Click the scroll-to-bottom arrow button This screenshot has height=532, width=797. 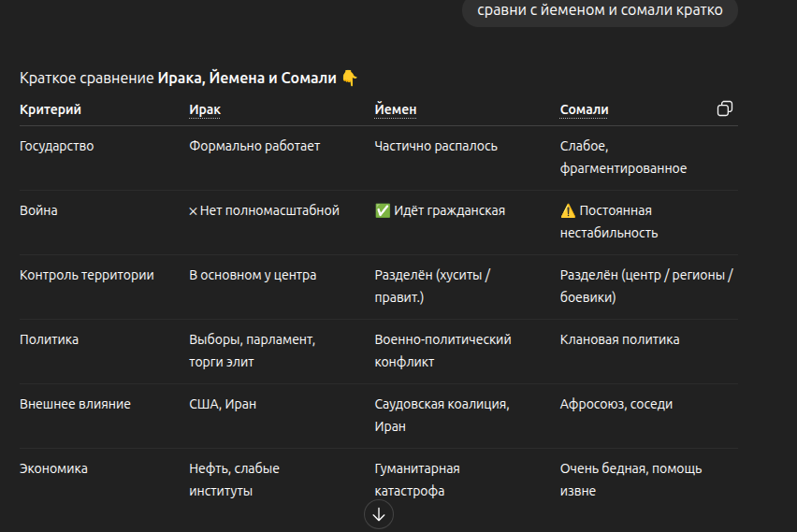379,514
